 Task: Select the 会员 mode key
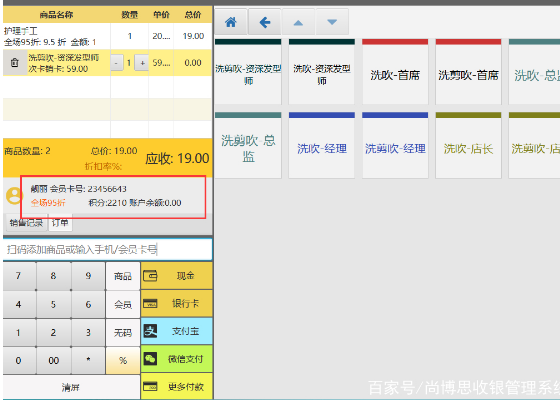click(123, 304)
